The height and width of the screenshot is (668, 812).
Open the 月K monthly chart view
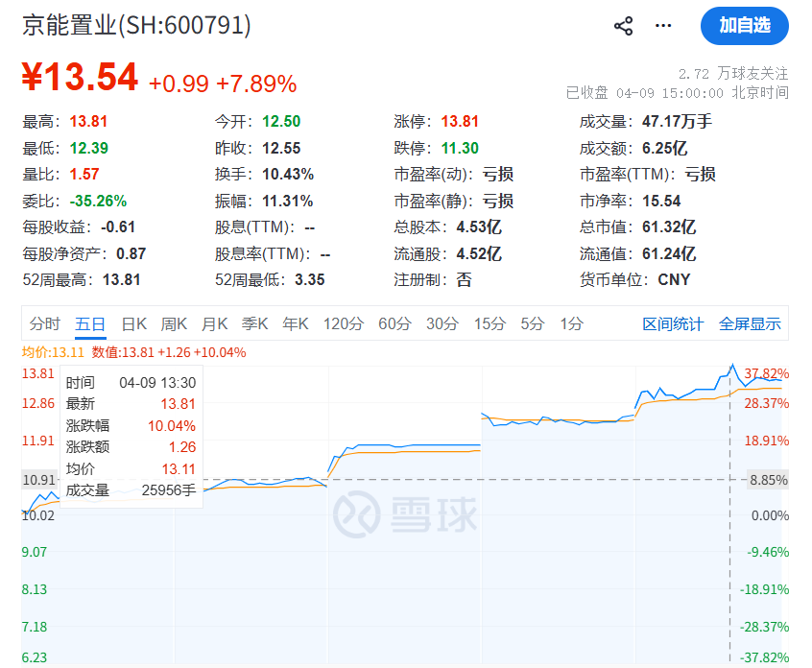tap(214, 324)
